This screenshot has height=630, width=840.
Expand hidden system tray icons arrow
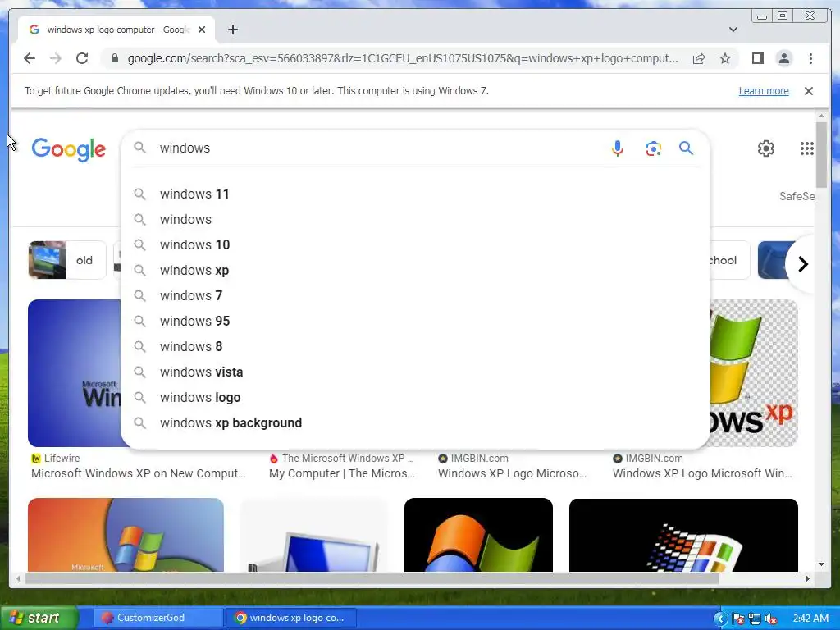(720, 619)
